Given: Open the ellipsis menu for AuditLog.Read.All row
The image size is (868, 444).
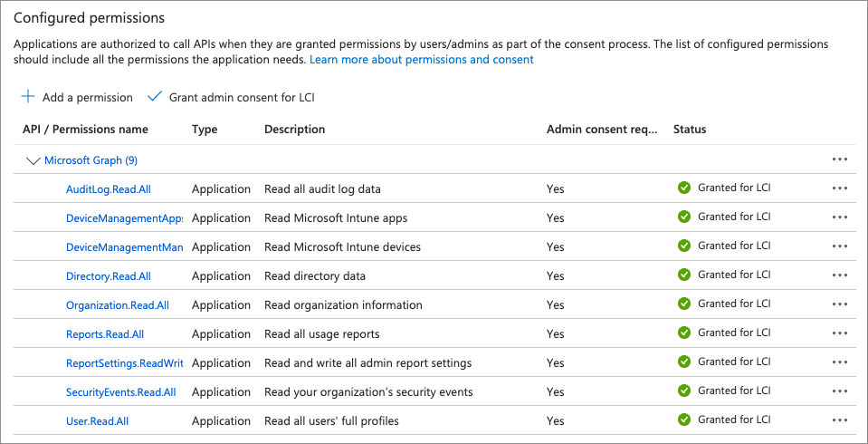Looking at the screenshot, I should 840,188.
